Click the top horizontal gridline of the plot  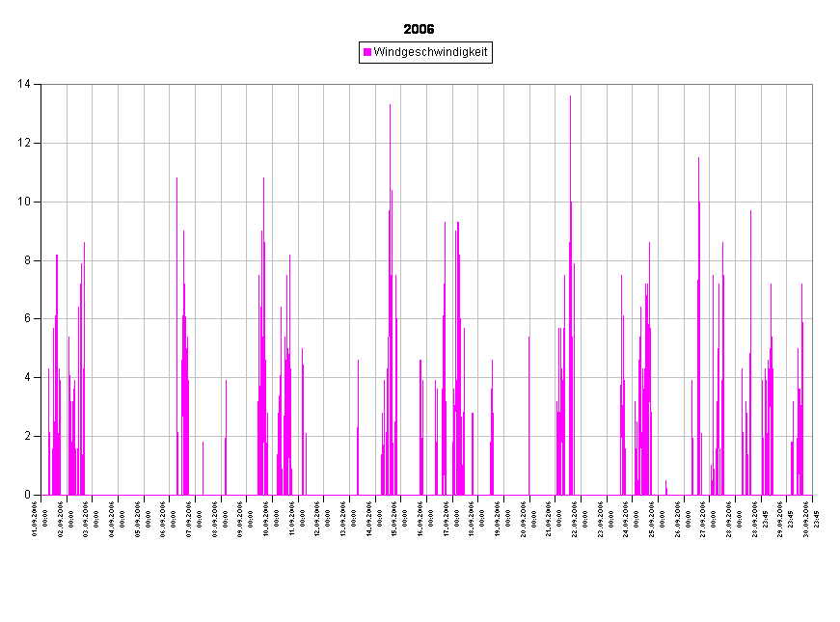tap(424, 85)
